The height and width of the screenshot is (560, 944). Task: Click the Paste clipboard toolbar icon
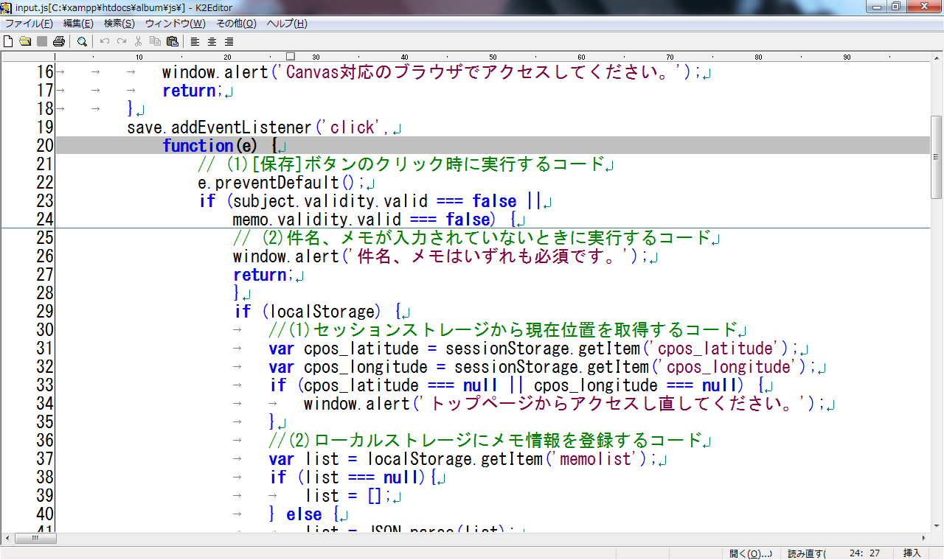173,41
